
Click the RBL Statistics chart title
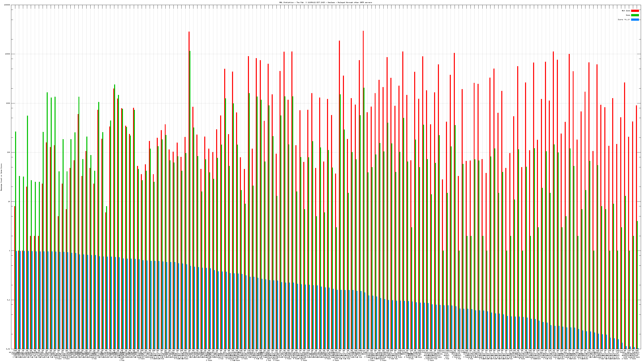coord(325,2)
